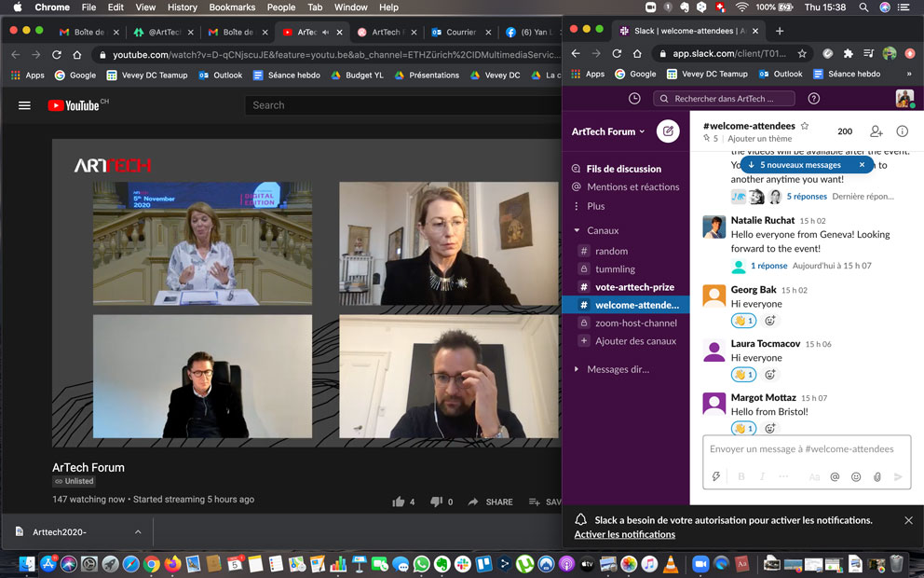Open Budget YL bookmark
Viewport: 924px width, 578px height.
pos(357,75)
